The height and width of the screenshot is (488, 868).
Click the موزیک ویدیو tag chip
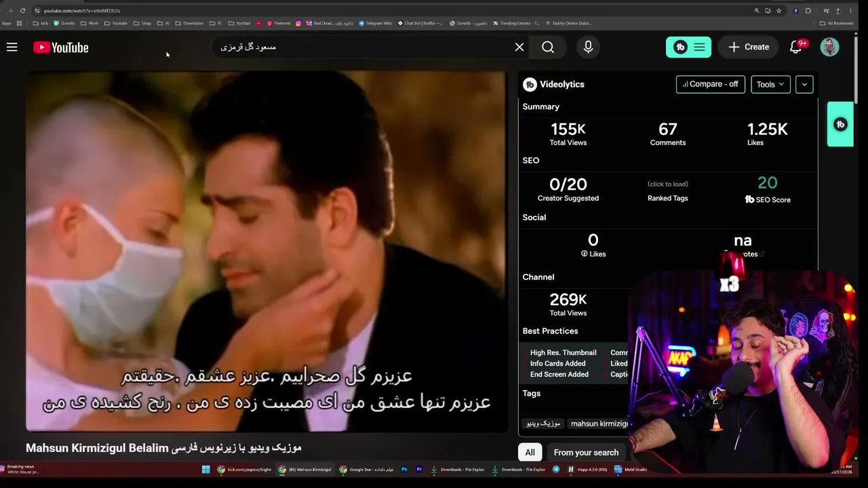click(x=544, y=424)
